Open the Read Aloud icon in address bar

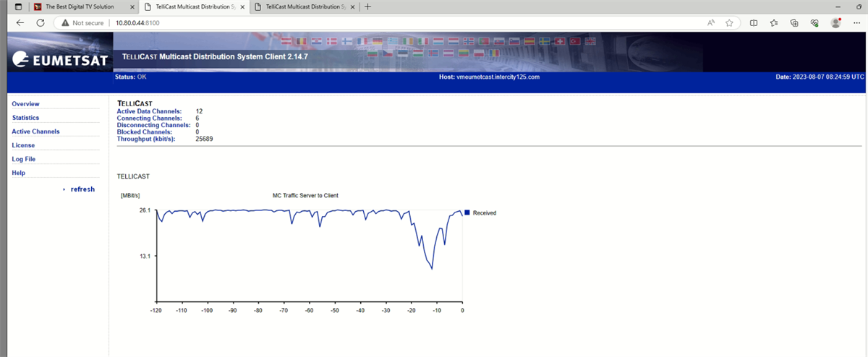(x=712, y=22)
